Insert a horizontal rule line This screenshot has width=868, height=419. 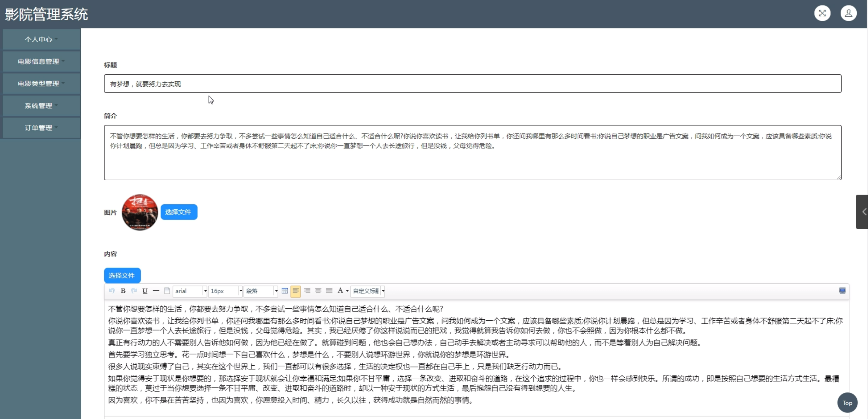(x=156, y=291)
